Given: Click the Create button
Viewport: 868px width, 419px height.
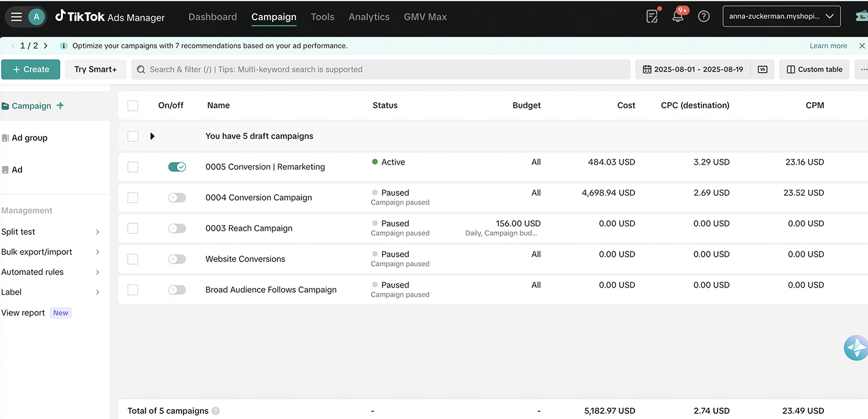Looking at the screenshot, I should 31,69.
